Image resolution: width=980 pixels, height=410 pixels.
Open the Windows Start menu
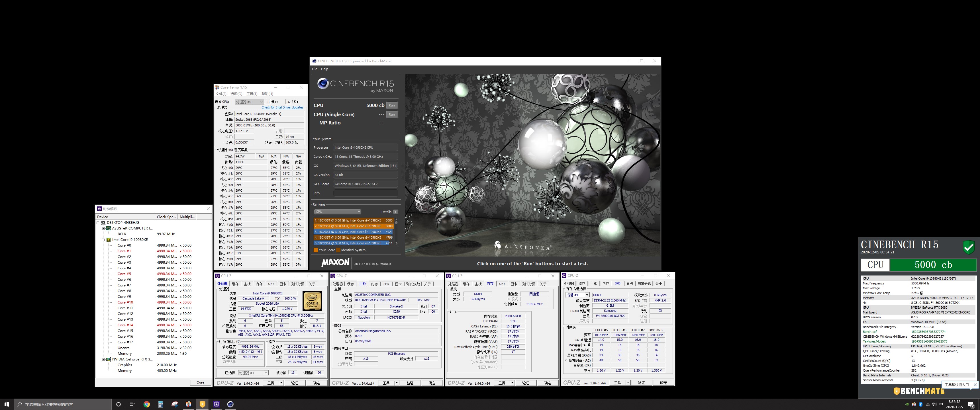coord(7,404)
